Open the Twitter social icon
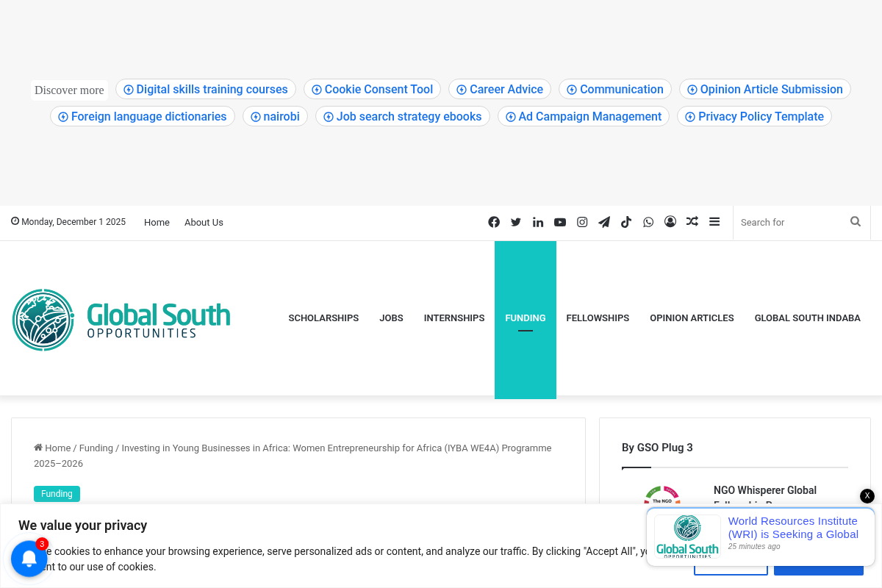Image resolution: width=882 pixels, height=588 pixels. coord(516,222)
